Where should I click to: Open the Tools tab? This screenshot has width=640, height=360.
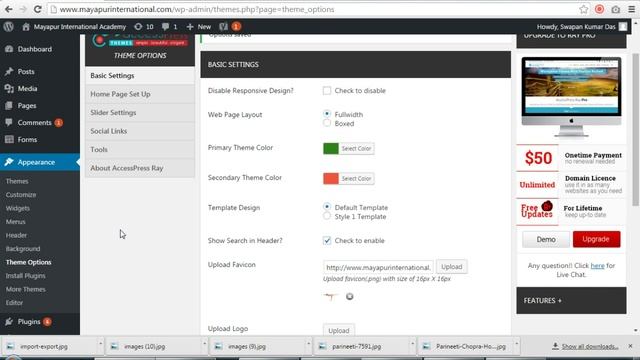(140, 149)
